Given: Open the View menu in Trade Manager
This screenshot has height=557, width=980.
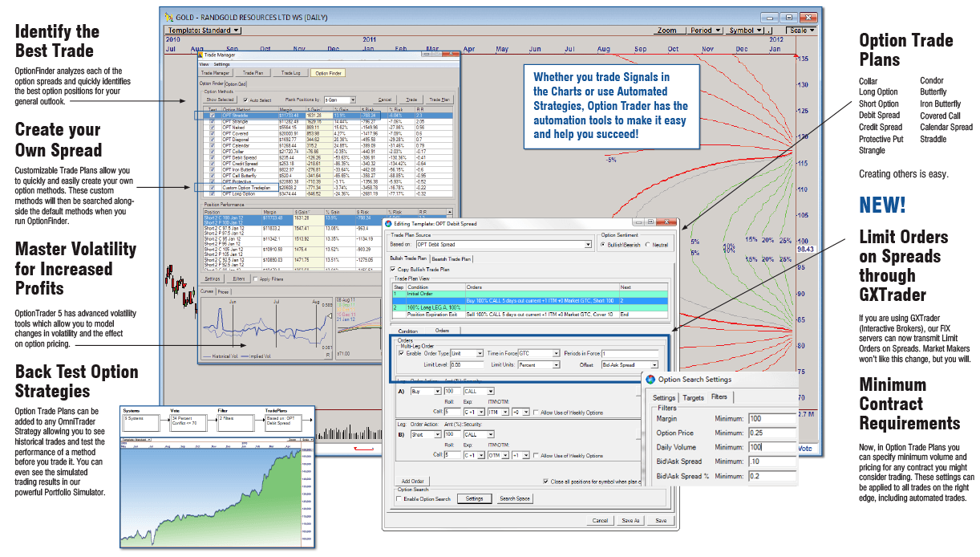Looking at the screenshot, I should click(x=204, y=64).
